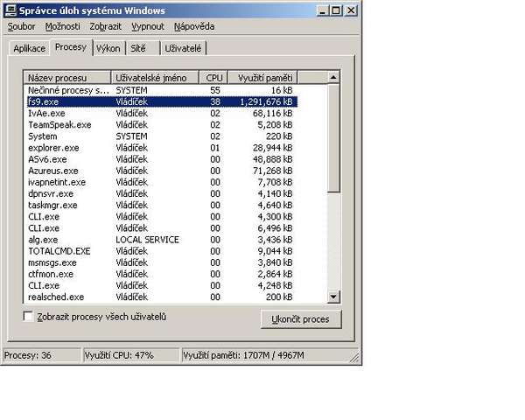Click the Task Manager title bar icon
This screenshot has width=525, height=420.
click(10, 10)
